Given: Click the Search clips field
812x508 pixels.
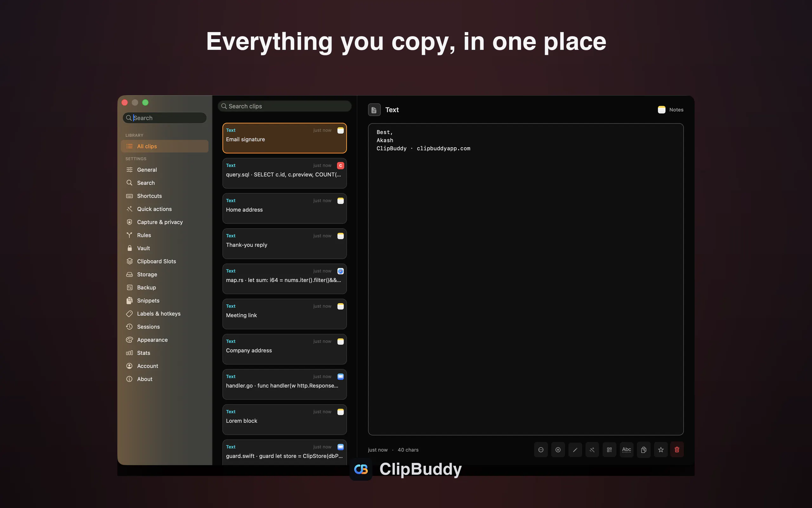Looking at the screenshot, I should (x=285, y=106).
